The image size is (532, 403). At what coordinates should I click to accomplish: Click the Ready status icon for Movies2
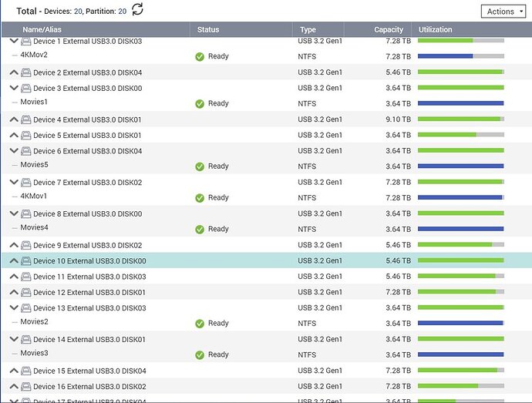(200, 324)
